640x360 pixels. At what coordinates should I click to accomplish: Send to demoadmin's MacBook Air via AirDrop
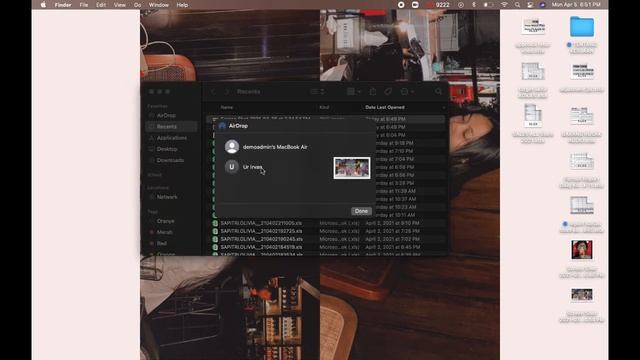click(266, 147)
